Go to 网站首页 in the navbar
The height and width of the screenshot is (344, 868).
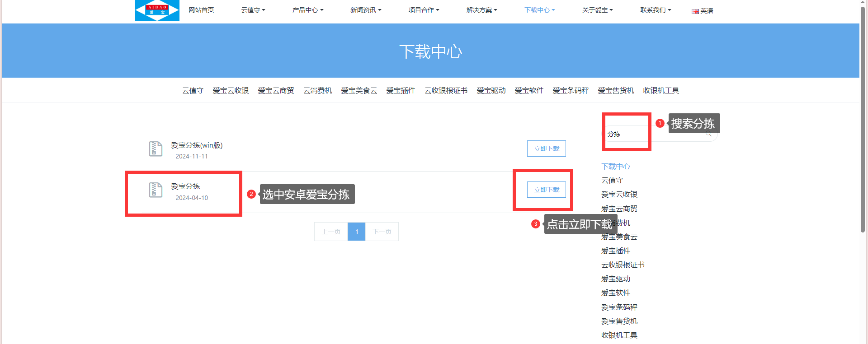point(201,10)
